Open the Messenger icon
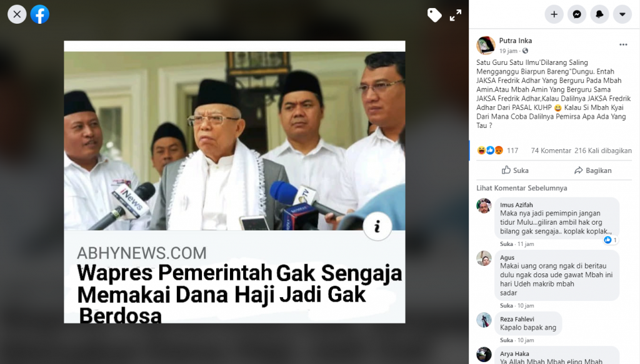Screen dimensions: 640x364 tap(577, 14)
